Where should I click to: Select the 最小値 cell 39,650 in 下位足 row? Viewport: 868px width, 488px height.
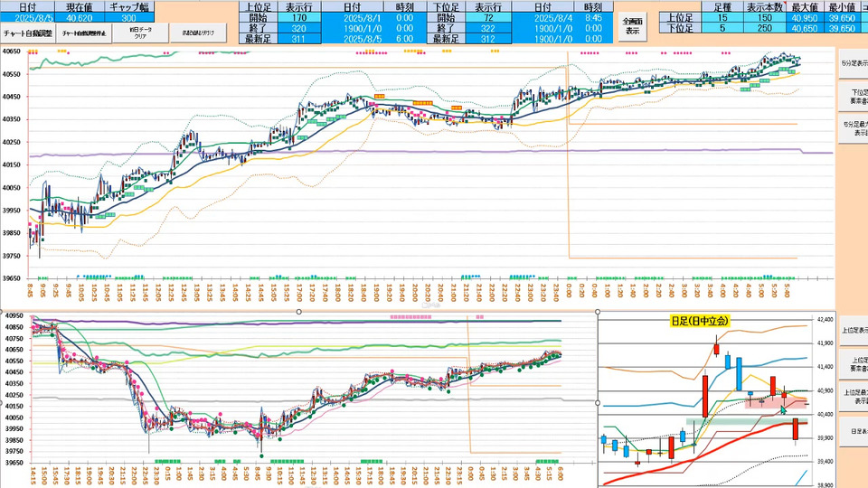[842, 28]
